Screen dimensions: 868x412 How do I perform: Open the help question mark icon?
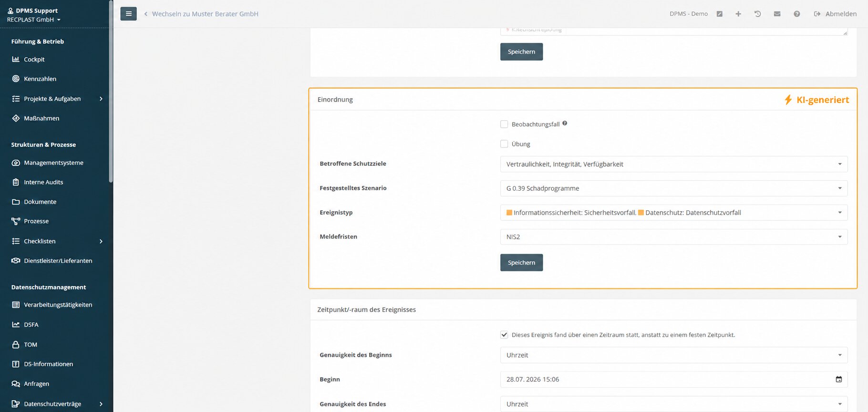797,14
